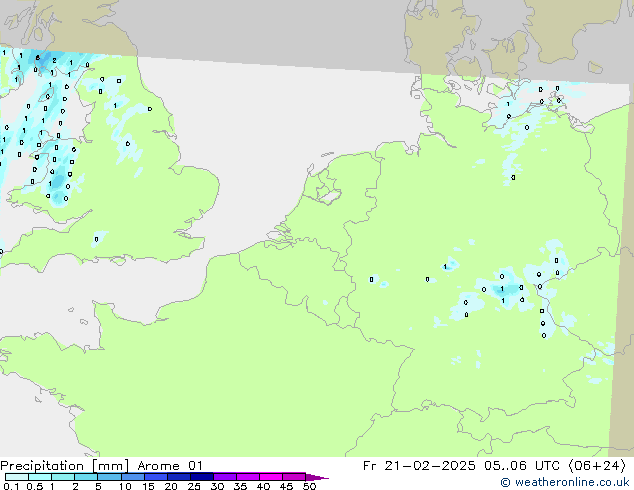This screenshot has height=490, width=634.
Task: Click the '25' legend scale label
Action: tap(194, 486)
